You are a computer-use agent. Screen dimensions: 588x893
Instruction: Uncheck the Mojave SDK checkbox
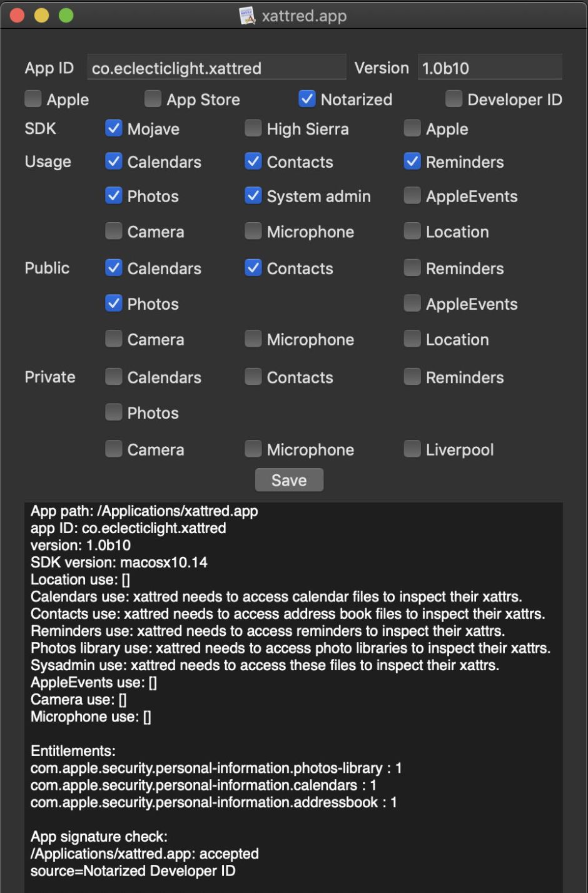point(113,128)
